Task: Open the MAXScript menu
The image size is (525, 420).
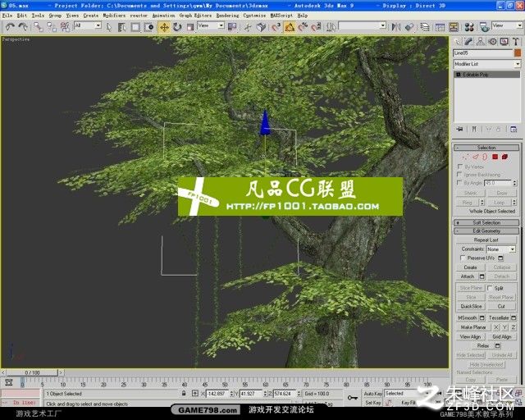Action: click(x=281, y=16)
